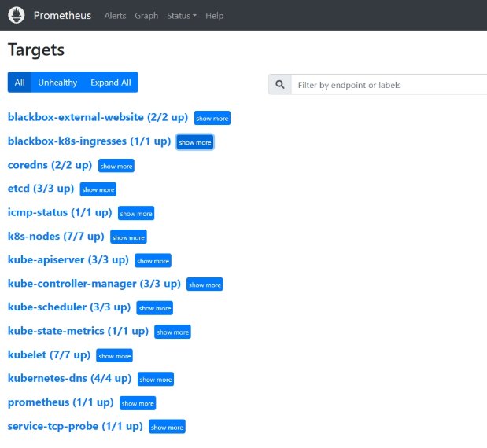Filter to Unhealthy targets only
The width and height of the screenshot is (487, 448).
tap(57, 83)
